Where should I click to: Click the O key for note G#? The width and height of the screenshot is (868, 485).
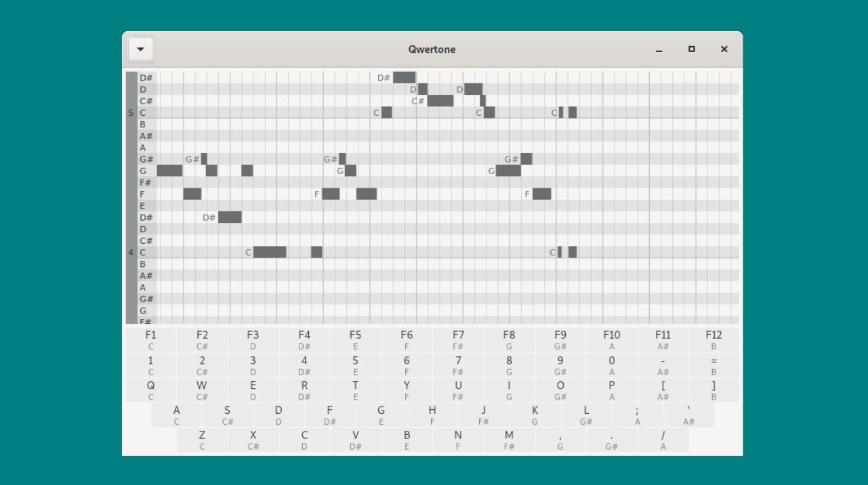pyautogui.click(x=560, y=391)
